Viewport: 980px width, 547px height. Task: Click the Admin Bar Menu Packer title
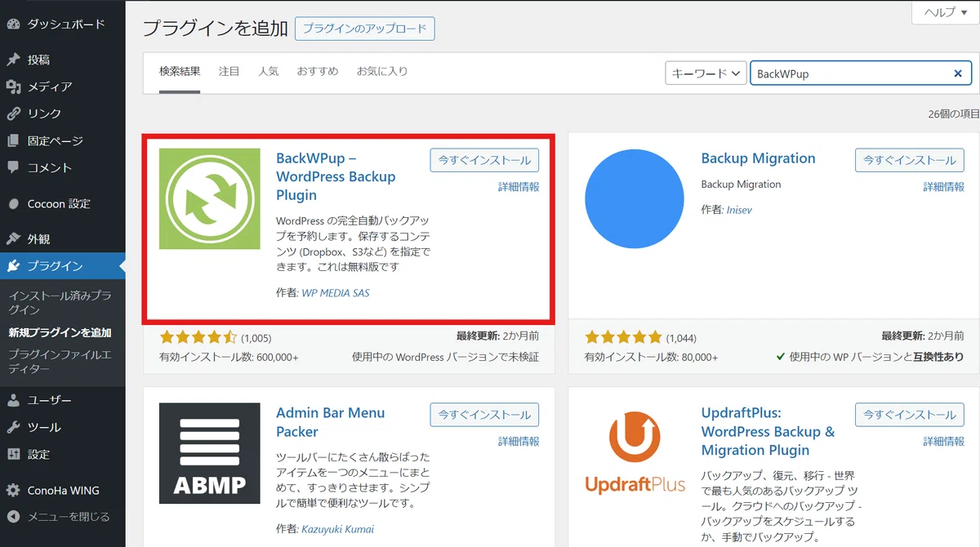tap(330, 422)
